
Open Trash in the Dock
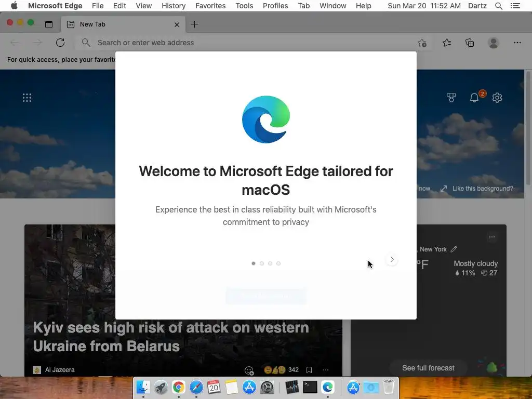[x=389, y=387]
